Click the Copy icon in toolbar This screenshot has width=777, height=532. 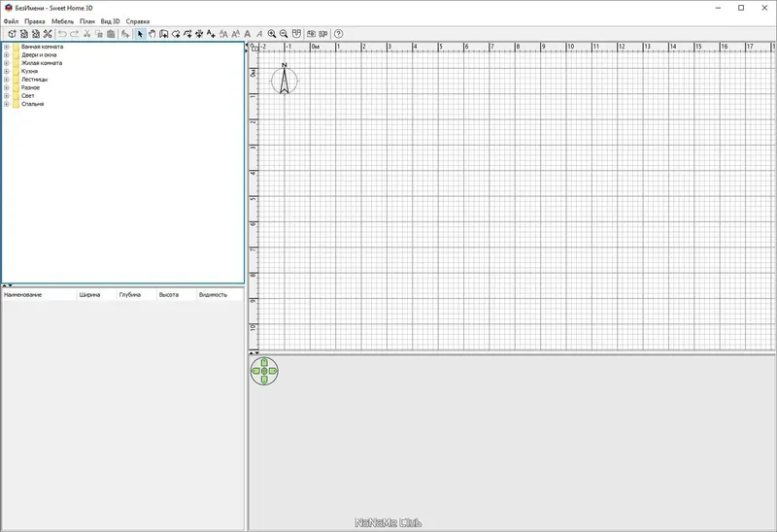99,34
